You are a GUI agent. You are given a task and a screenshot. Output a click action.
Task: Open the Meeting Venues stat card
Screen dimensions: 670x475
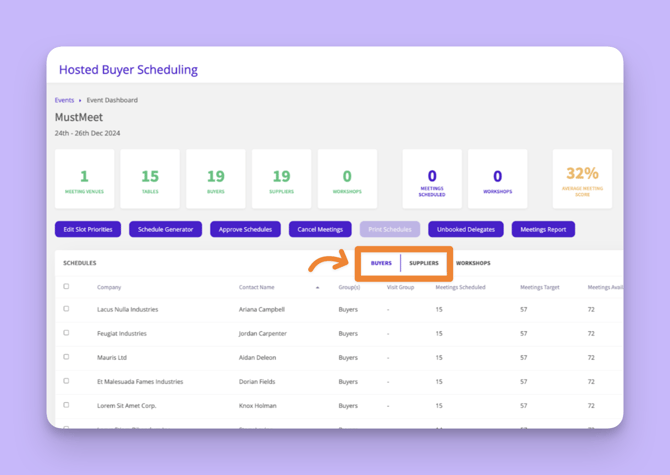pyautogui.click(x=84, y=179)
